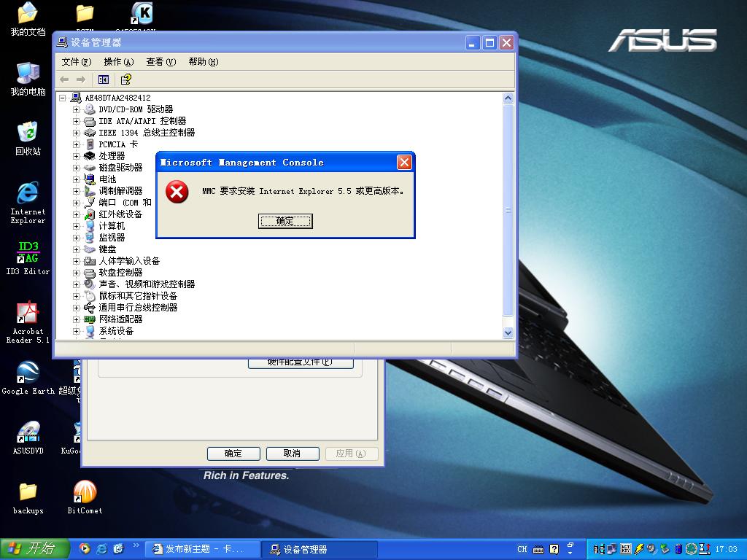747x560 pixels.
Task: Open the 查看(V) menu
Action: pyautogui.click(x=161, y=62)
